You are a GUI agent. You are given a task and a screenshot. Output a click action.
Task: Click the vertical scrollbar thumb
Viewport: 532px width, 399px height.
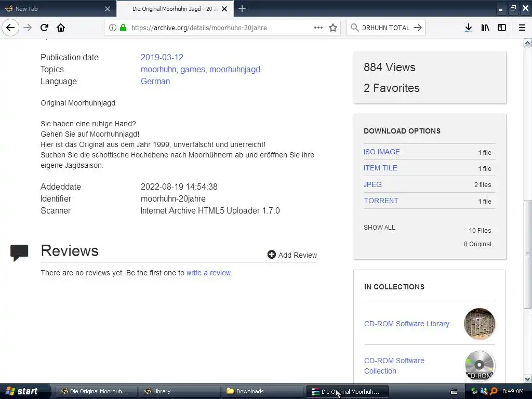pyautogui.click(x=528, y=255)
